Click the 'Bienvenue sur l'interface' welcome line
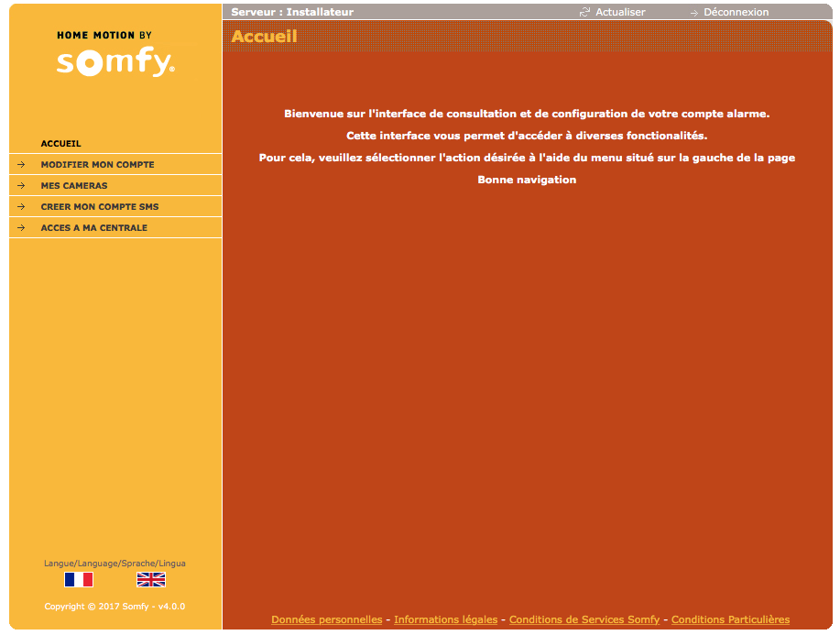Viewport: 840px width, 635px height. tap(527, 114)
